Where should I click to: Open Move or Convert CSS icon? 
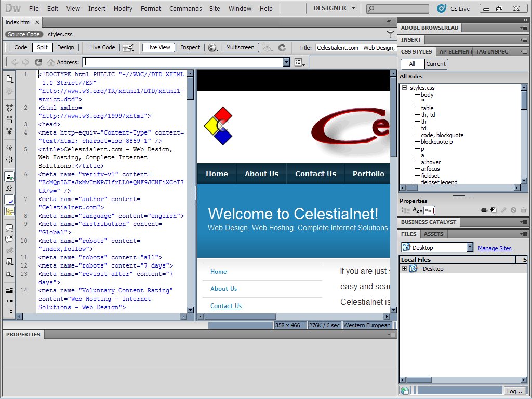pos(9,262)
